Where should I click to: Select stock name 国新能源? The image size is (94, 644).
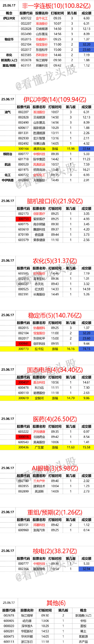click(x=39, y=128)
